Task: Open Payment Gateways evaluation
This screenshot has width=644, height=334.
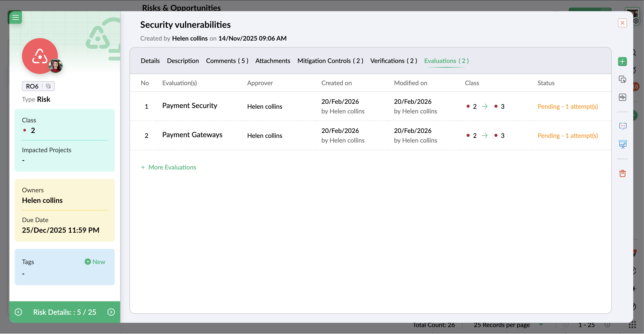Action: point(192,135)
